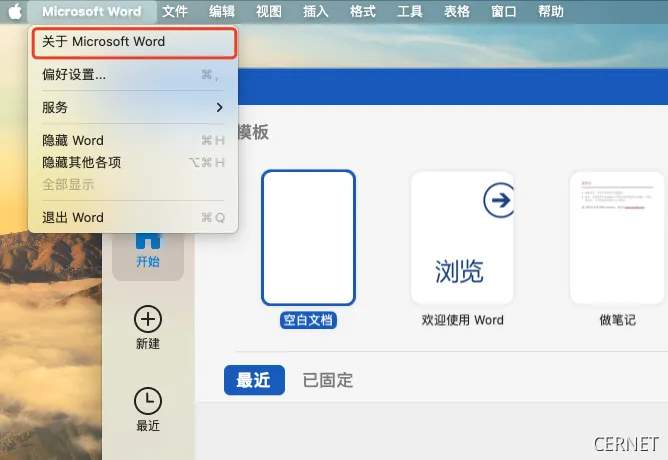This screenshot has height=460, width=668.
Task: Open the Apple menu icon
Action: click(x=15, y=12)
